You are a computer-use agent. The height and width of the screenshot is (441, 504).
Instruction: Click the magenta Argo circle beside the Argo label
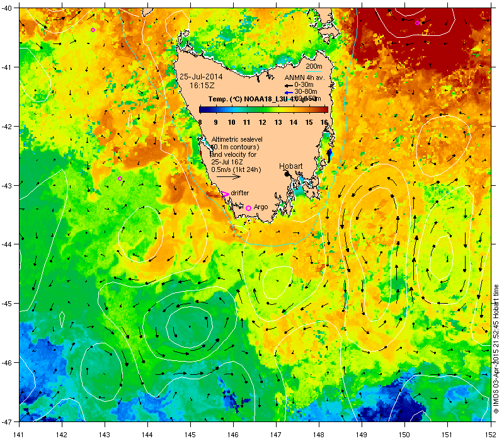point(248,209)
